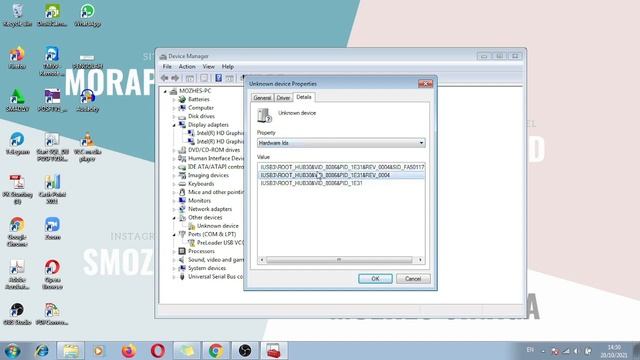Expand Processors node
640x360 pixels.
click(x=174, y=252)
